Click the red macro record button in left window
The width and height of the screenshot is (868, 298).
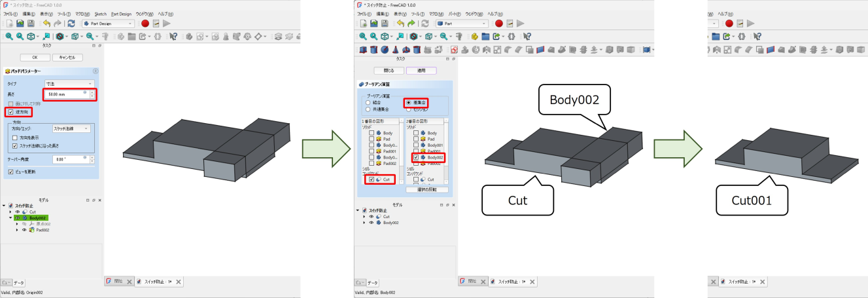pos(145,24)
